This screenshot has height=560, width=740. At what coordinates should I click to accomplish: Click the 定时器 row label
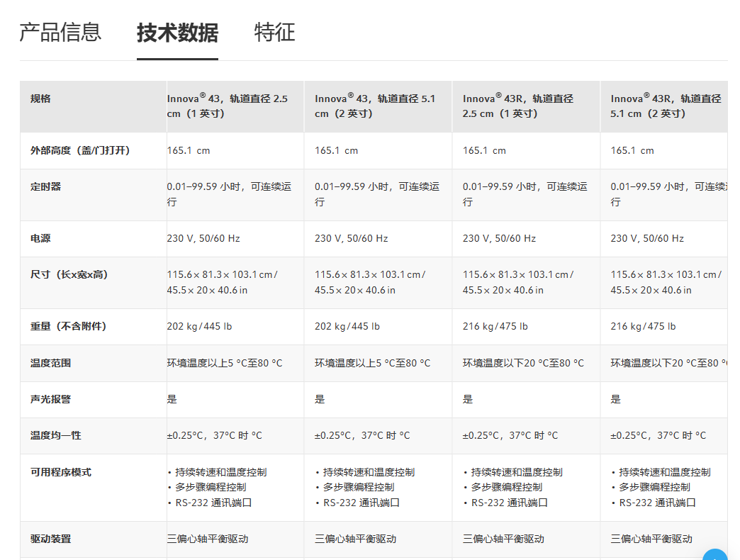(x=46, y=187)
